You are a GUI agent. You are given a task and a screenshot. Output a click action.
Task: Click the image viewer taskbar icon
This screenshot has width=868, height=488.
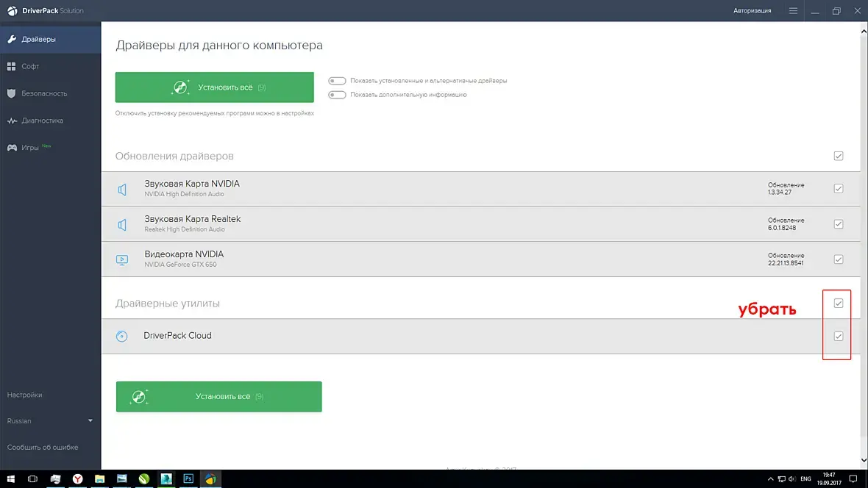coord(122,479)
